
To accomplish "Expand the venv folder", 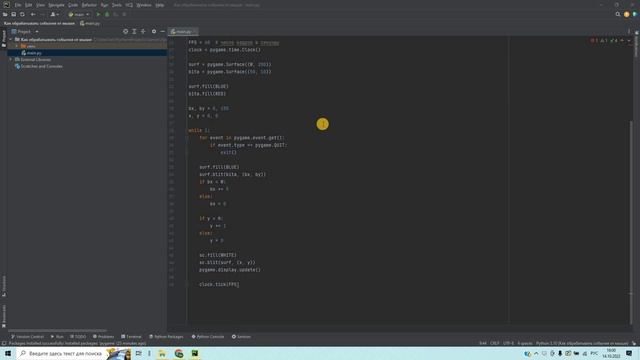I will 17,46.
